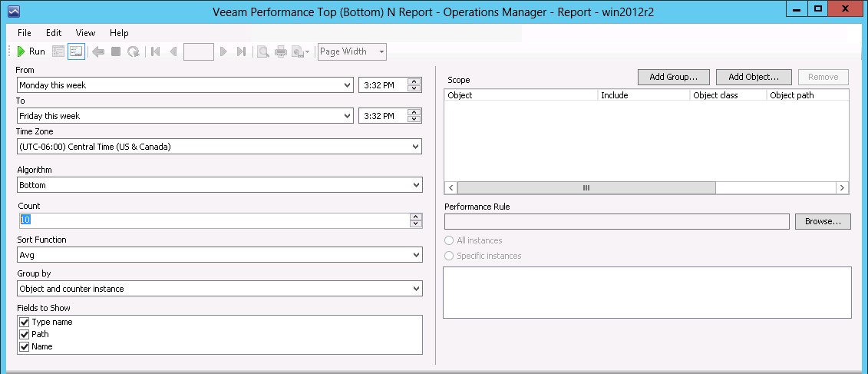
Task: Sort by the Object class column header
Action: click(728, 95)
